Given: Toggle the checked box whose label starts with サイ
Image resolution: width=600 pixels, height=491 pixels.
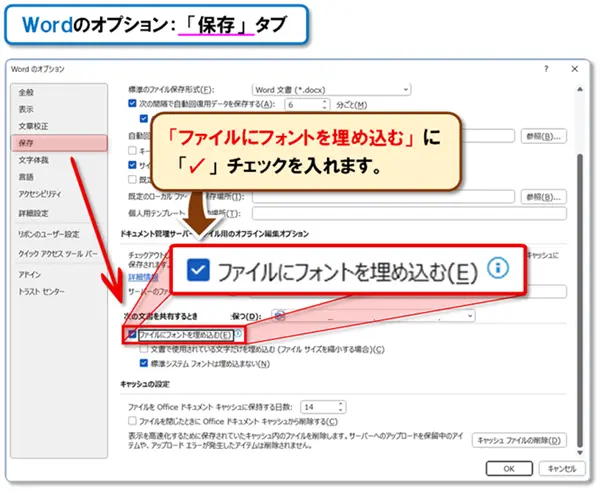Looking at the screenshot, I should [132, 165].
